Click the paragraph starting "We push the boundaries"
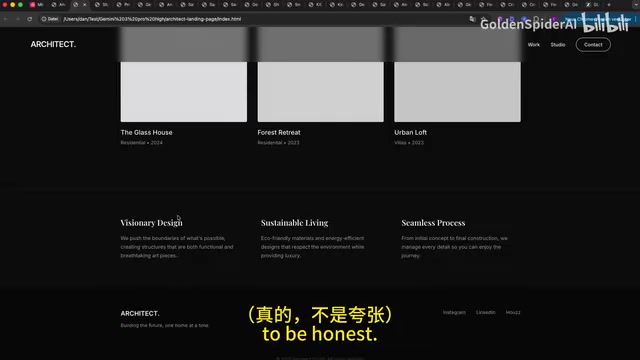 177,247
